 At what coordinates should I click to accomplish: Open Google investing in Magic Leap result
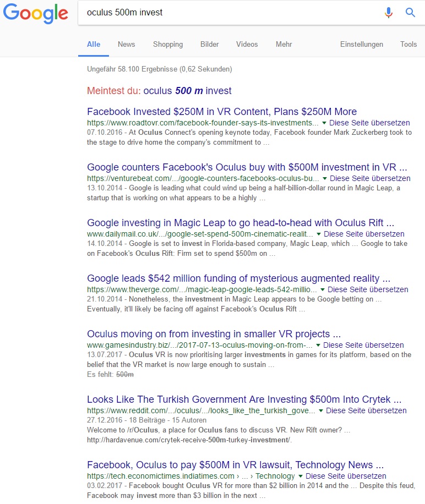click(241, 223)
